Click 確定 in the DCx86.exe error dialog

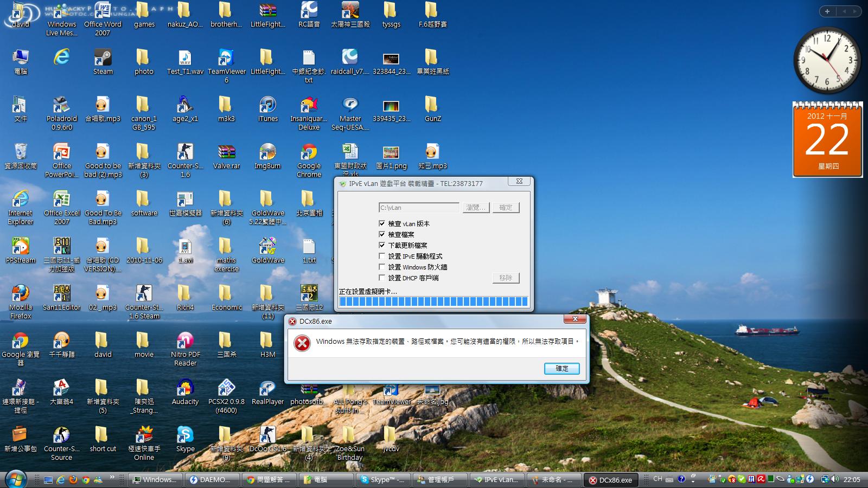[x=561, y=369]
